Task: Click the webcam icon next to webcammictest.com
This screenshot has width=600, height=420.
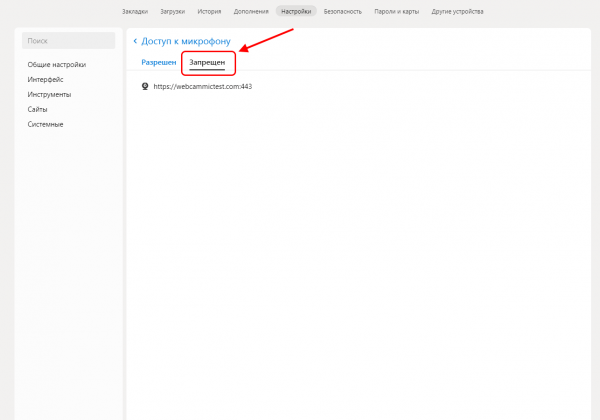Action: click(145, 86)
